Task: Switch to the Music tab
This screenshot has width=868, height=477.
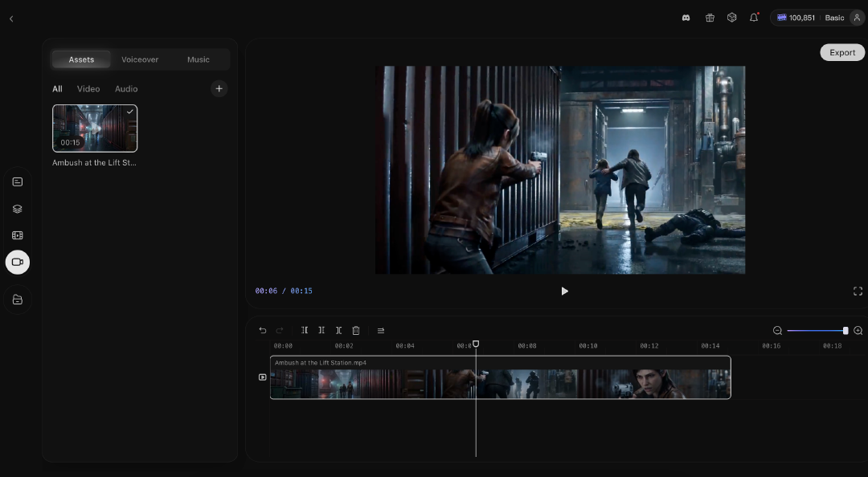Action: pos(199,59)
